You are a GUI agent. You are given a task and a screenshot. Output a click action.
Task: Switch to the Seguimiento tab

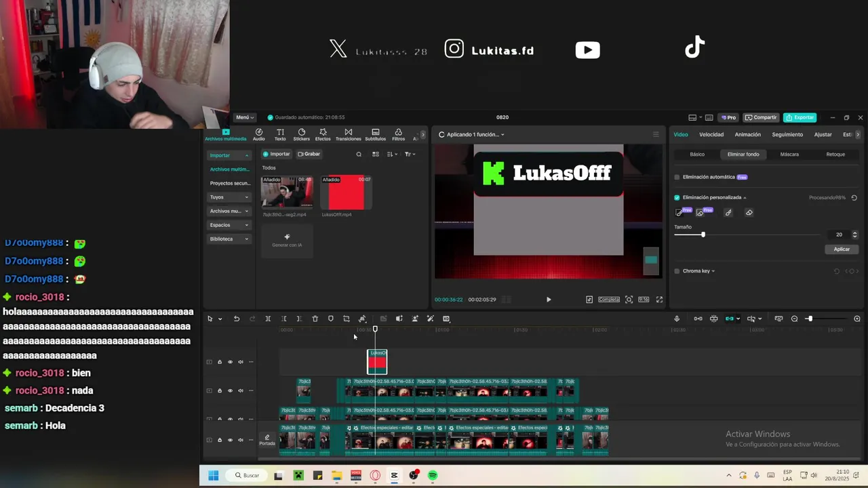[787, 134]
